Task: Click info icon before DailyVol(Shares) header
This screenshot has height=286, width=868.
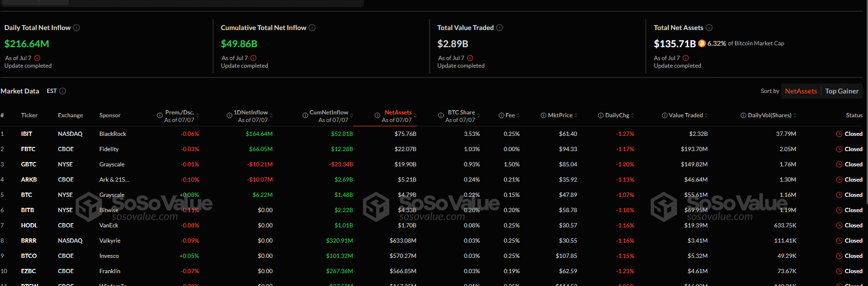Action: coord(743,115)
